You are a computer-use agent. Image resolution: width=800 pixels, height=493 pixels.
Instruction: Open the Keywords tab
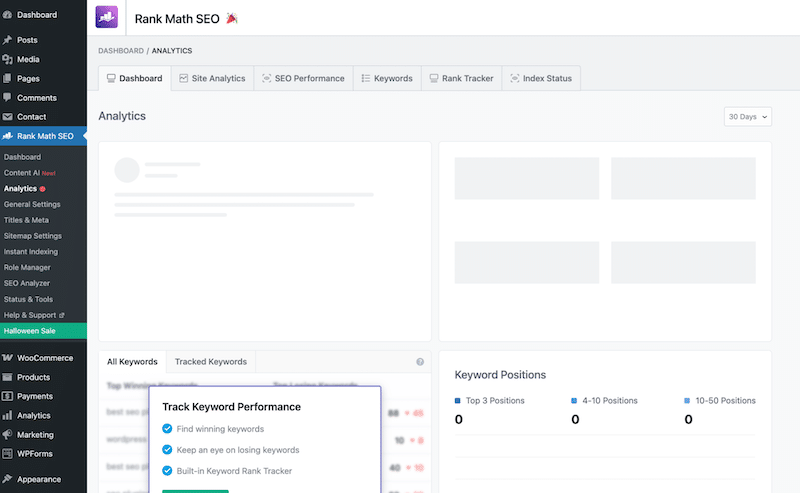tap(387, 78)
